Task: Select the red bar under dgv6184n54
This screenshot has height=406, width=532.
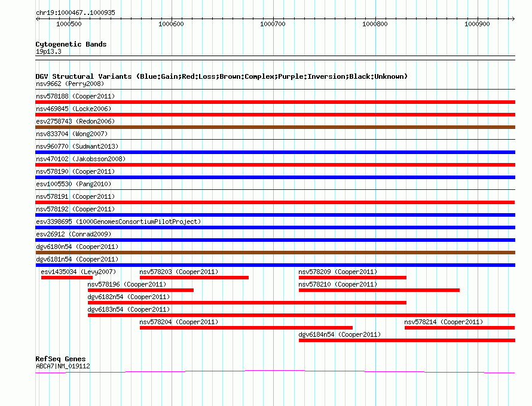Action: coord(407,340)
